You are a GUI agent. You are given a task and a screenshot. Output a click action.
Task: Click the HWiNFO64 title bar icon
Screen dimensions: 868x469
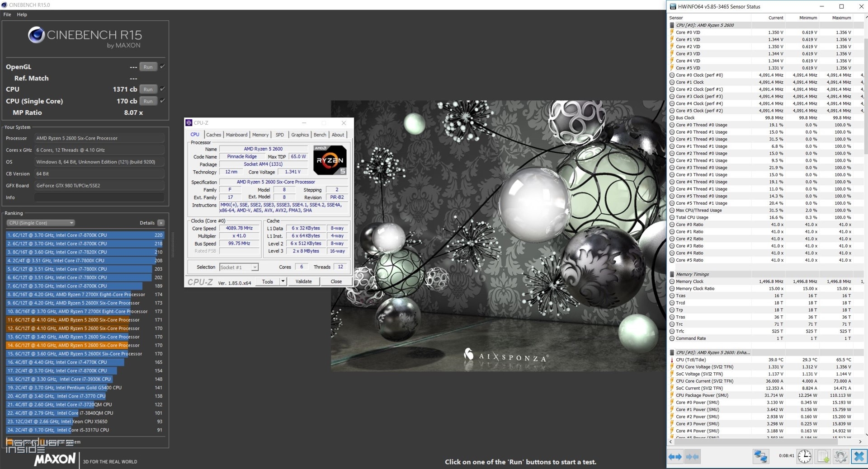[x=673, y=6]
